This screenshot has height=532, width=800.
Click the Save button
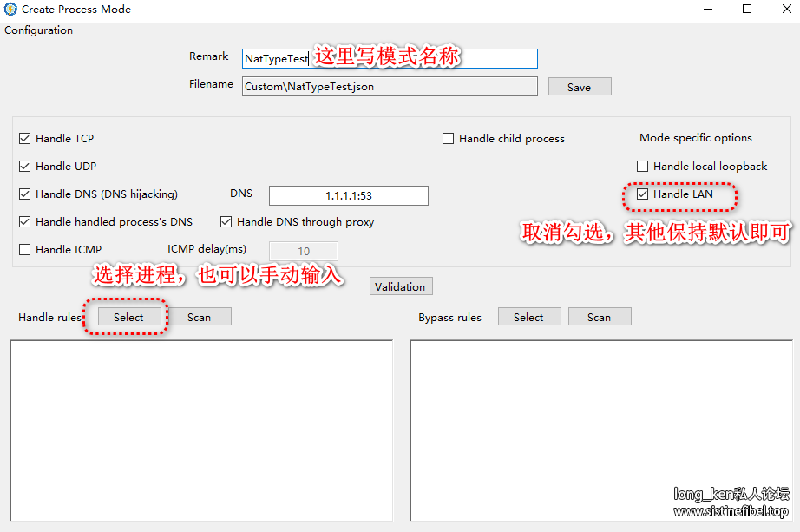point(579,87)
